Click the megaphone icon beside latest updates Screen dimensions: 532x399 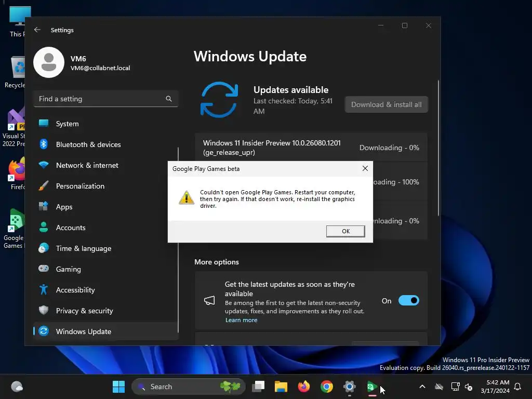tap(209, 301)
